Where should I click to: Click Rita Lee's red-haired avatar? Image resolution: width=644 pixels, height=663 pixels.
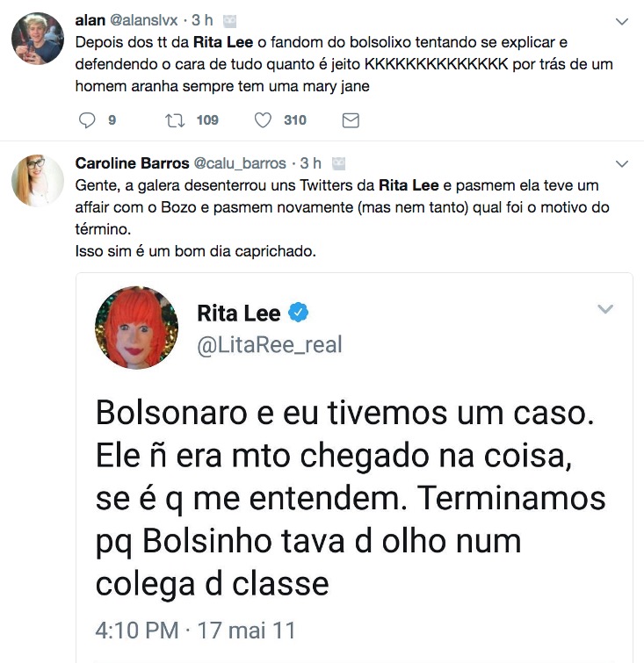[x=135, y=327]
